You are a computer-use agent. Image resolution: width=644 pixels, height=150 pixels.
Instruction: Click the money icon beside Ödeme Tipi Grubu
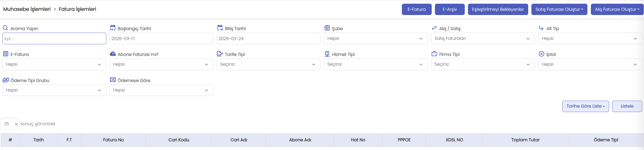pos(6,80)
